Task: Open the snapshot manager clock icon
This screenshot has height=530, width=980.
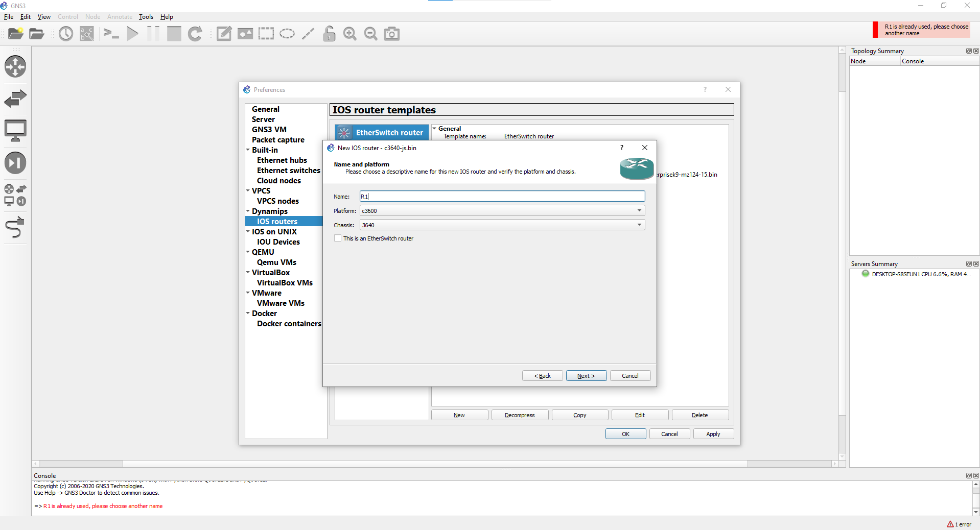Action: (65, 34)
